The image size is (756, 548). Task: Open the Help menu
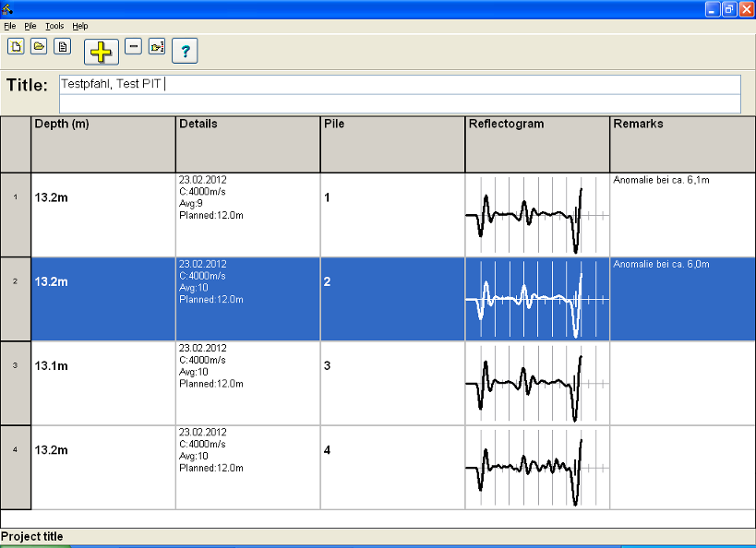tap(80, 26)
